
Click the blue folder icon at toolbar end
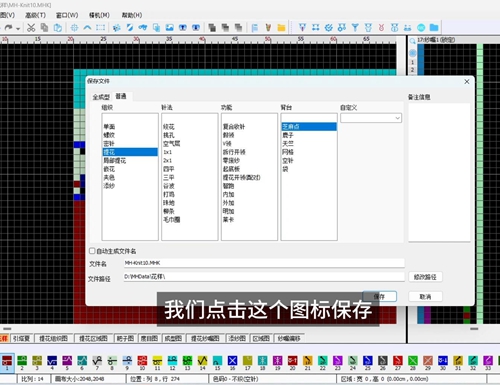434,27
